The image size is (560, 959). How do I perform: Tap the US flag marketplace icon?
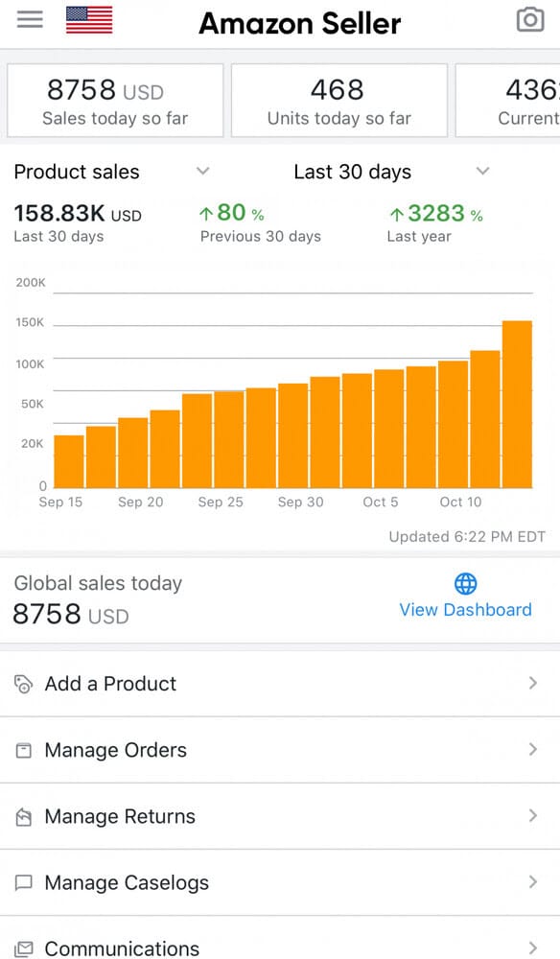(89, 20)
